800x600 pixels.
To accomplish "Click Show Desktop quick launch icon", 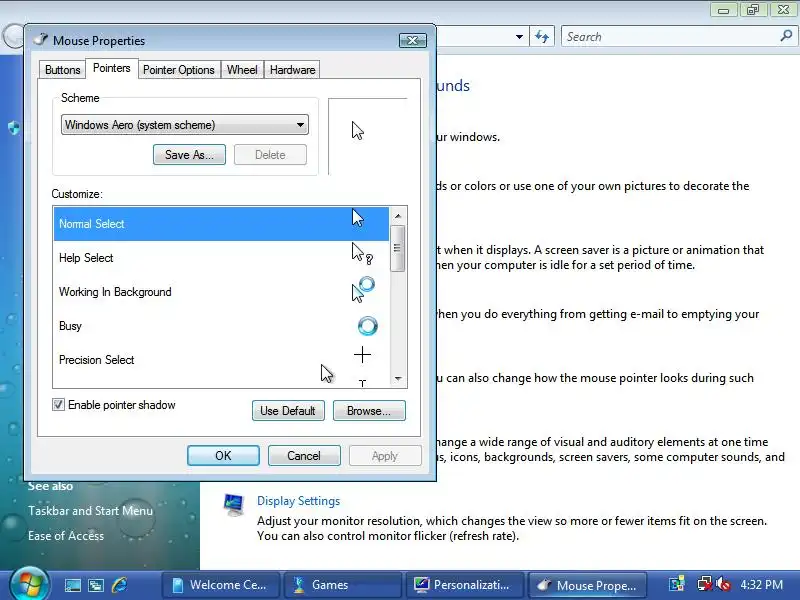I will click(x=72, y=585).
